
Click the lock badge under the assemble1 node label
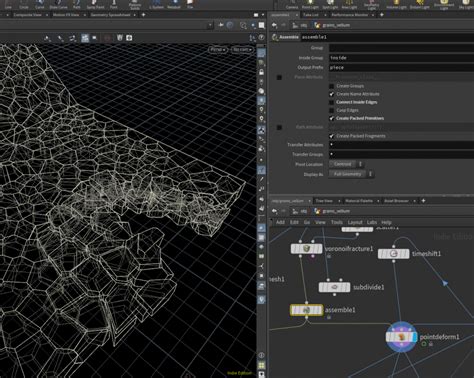pyautogui.click(x=329, y=317)
